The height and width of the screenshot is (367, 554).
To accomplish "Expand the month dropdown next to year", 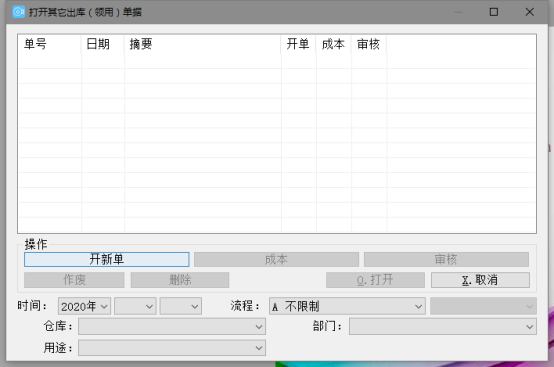I will pos(135,306).
